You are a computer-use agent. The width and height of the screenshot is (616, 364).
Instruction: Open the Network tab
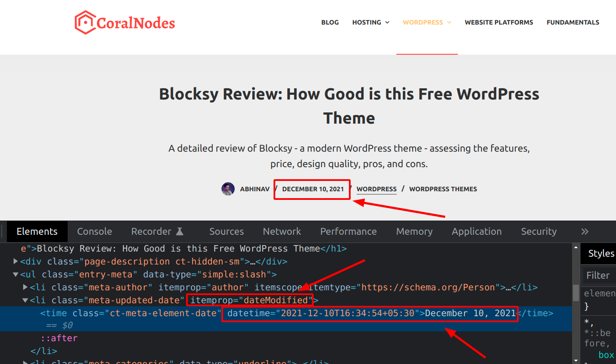pyautogui.click(x=282, y=231)
